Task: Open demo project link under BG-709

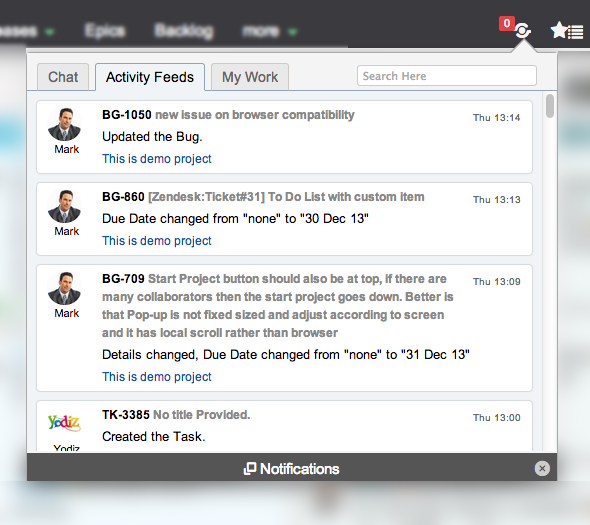Action: [x=157, y=377]
